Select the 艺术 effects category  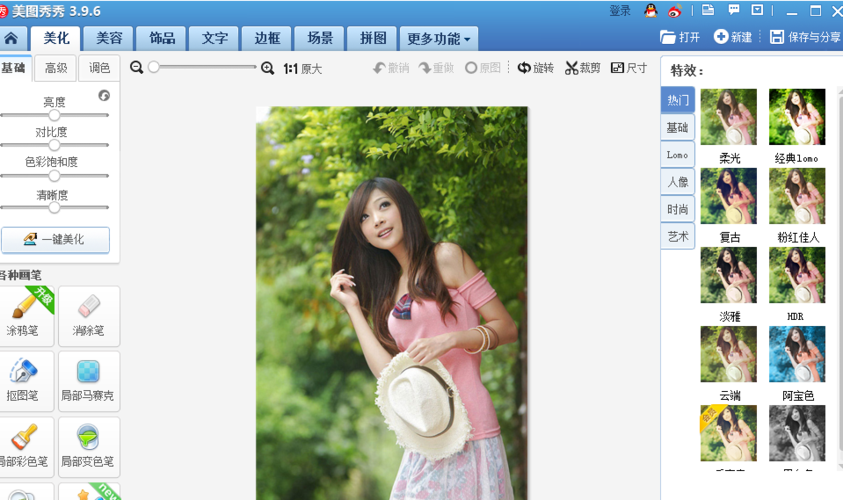(677, 237)
